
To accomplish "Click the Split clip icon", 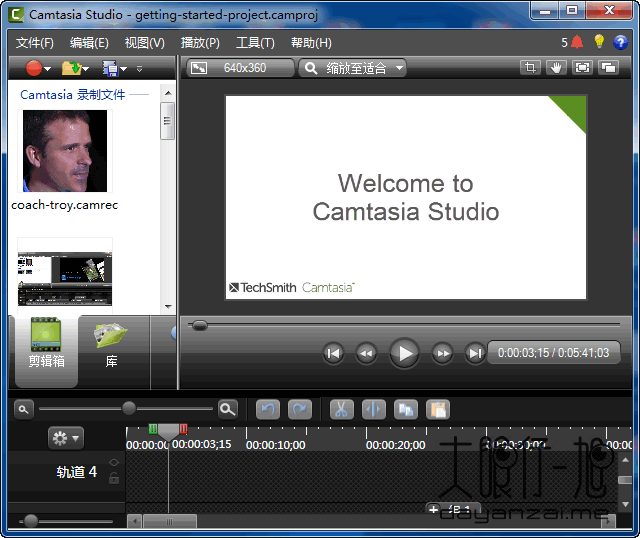I will pos(373,409).
